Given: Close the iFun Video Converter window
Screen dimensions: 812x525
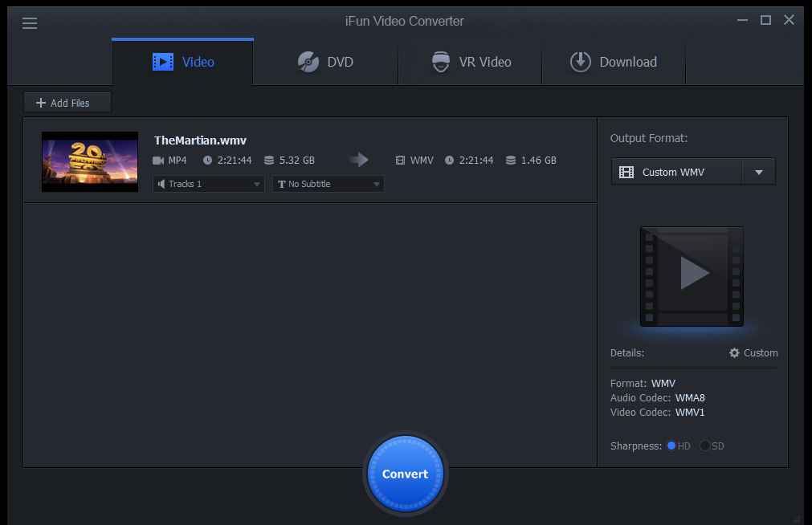Looking at the screenshot, I should (x=790, y=20).
